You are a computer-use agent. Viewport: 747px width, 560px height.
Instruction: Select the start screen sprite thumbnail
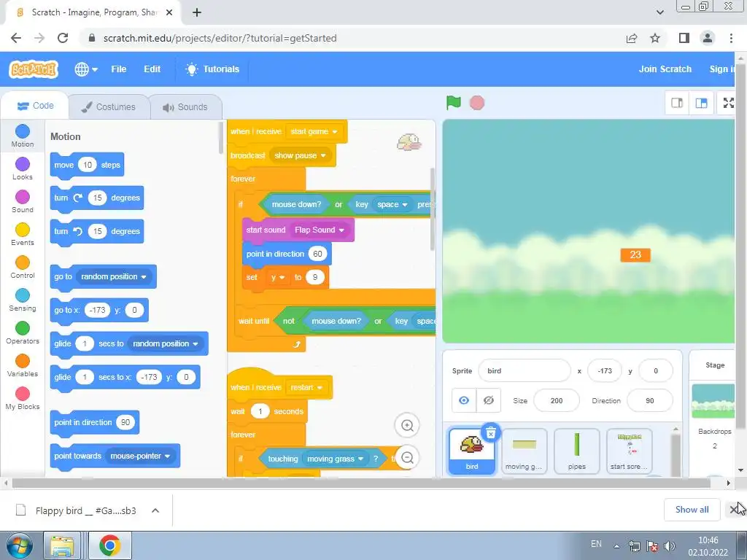point(629,451)
